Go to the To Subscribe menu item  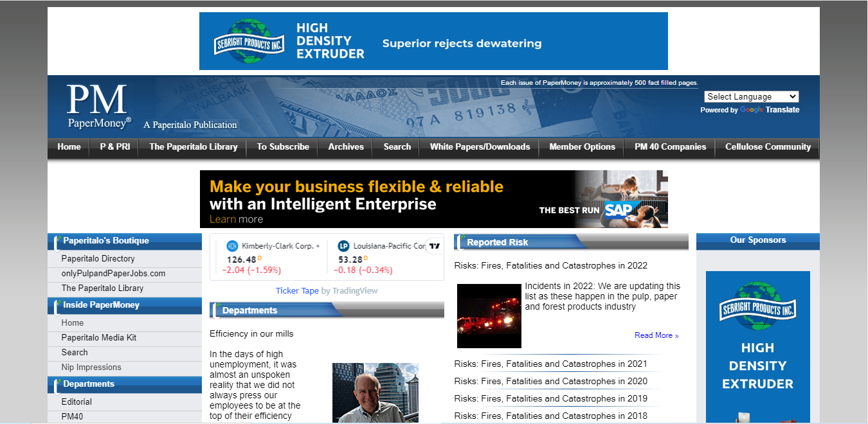(283, 147)
